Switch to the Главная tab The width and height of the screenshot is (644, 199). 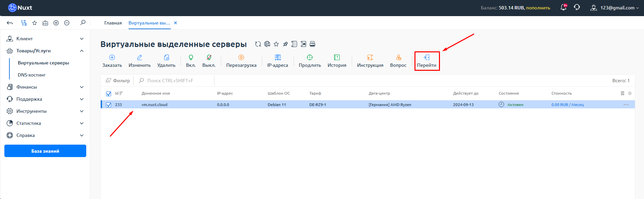113,23
